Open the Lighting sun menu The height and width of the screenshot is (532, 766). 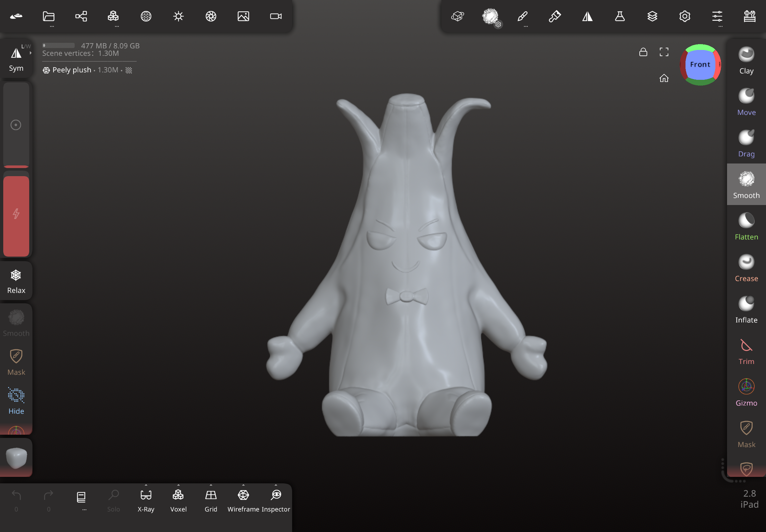pyautogui.click(x=179, y=16)
